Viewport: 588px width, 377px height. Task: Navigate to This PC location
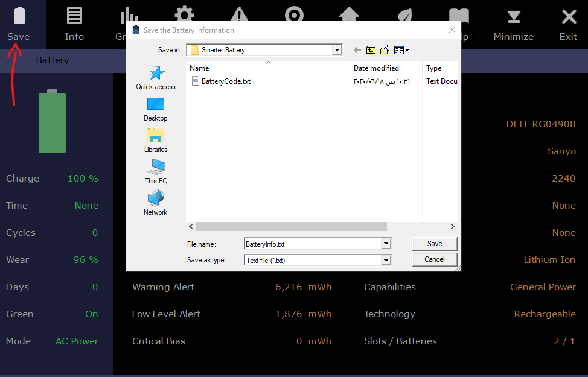156,172
